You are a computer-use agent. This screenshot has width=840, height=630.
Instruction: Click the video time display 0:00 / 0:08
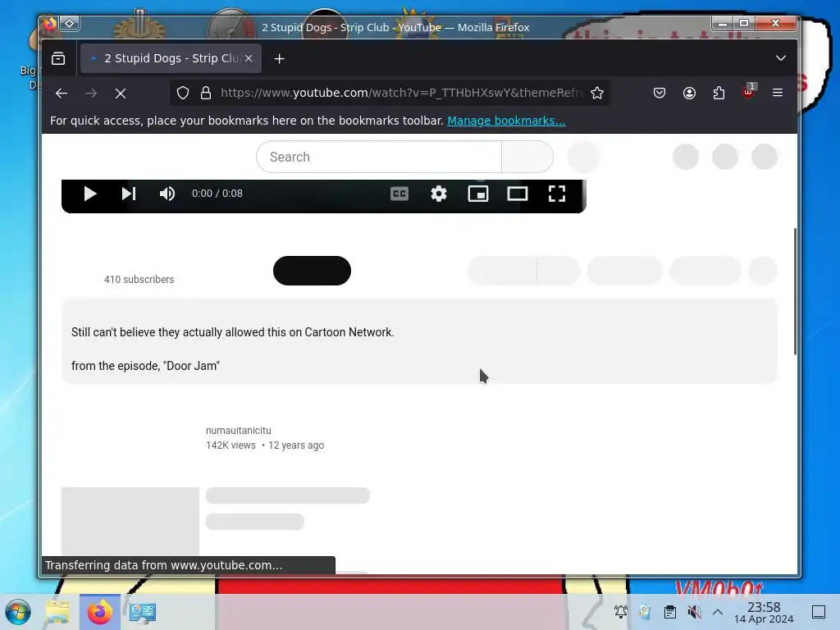217,194
